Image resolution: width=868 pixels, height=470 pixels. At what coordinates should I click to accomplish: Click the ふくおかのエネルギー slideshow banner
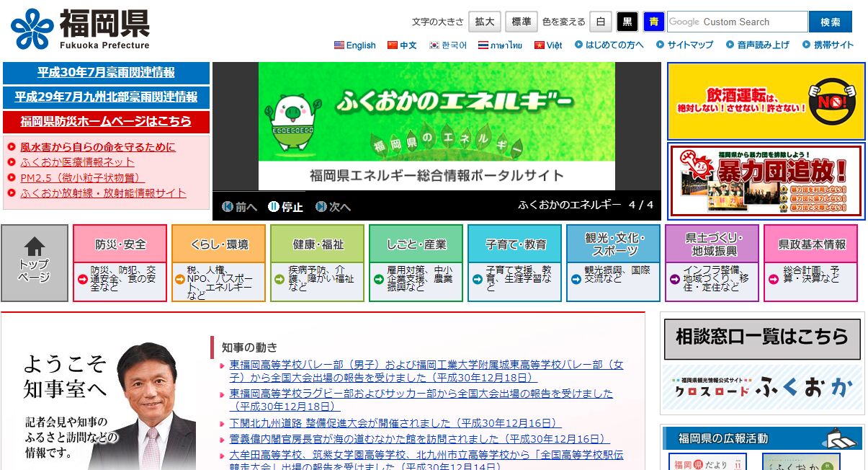(x=437, y=125)
